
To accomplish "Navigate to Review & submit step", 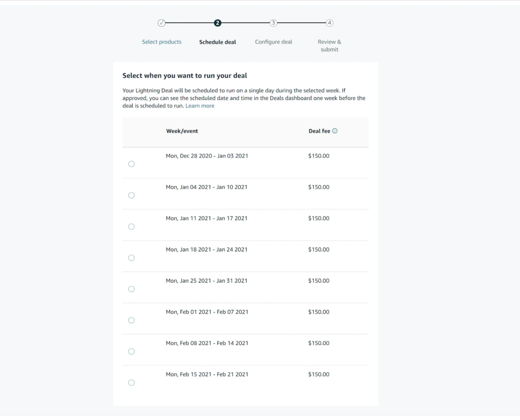I will pos(329,45).
